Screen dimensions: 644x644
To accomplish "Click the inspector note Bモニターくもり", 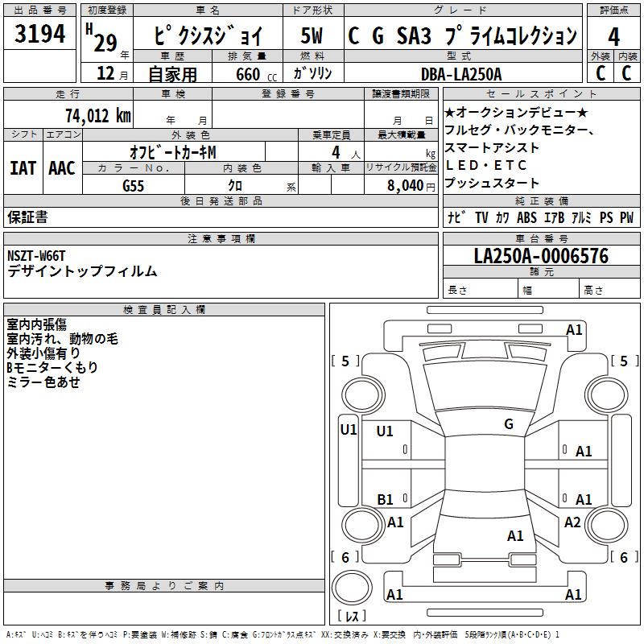I will 52,368.
